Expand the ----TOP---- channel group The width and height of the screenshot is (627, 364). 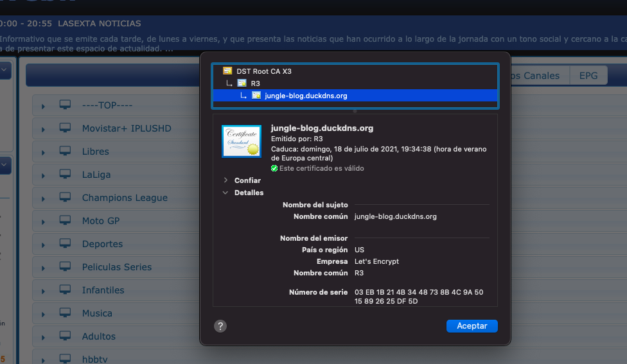pos(44,106)
